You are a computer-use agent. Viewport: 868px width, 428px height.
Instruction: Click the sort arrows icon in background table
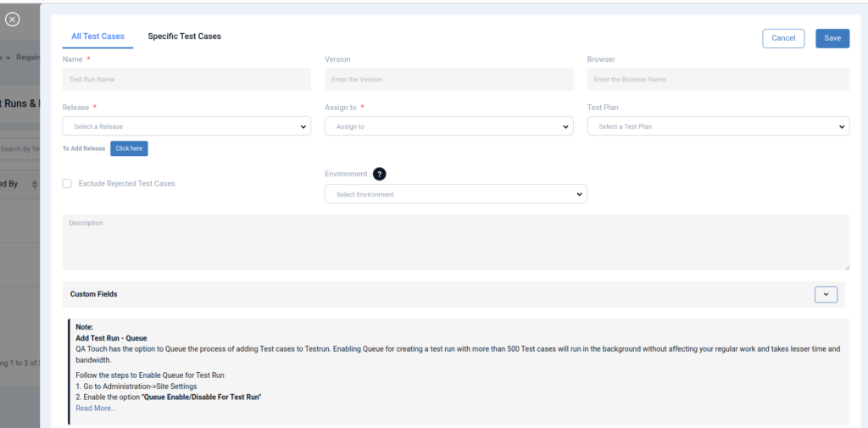point(35,184)
